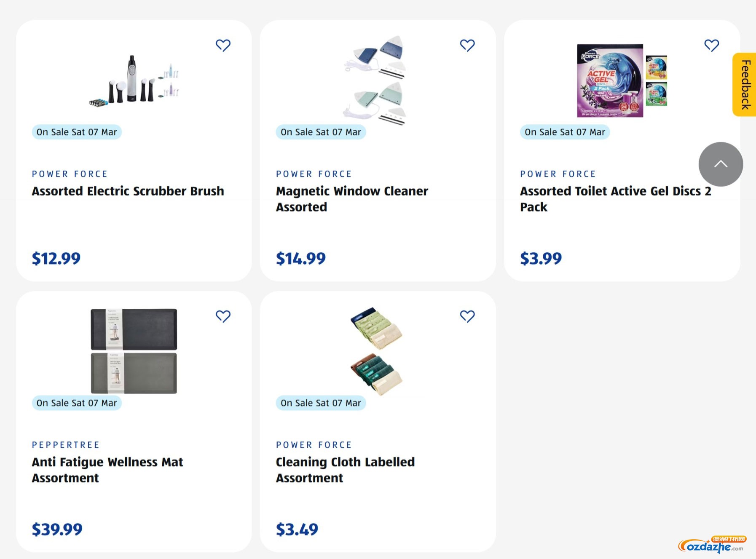
Task: Open Assorted Electric Scrubber Brush title link
Action: pyautogui.click(x=128, y=191)
